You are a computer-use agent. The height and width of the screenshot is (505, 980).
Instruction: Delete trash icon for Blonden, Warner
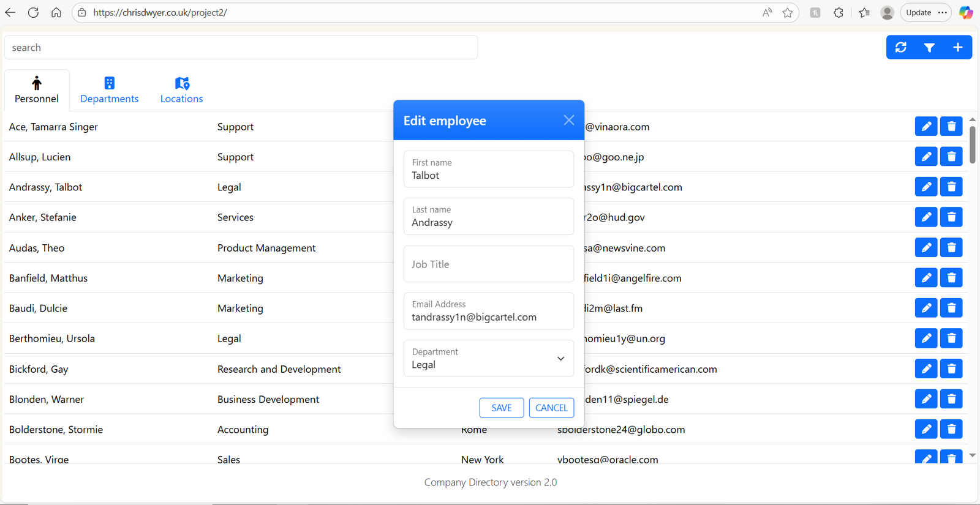coord(951,398)
